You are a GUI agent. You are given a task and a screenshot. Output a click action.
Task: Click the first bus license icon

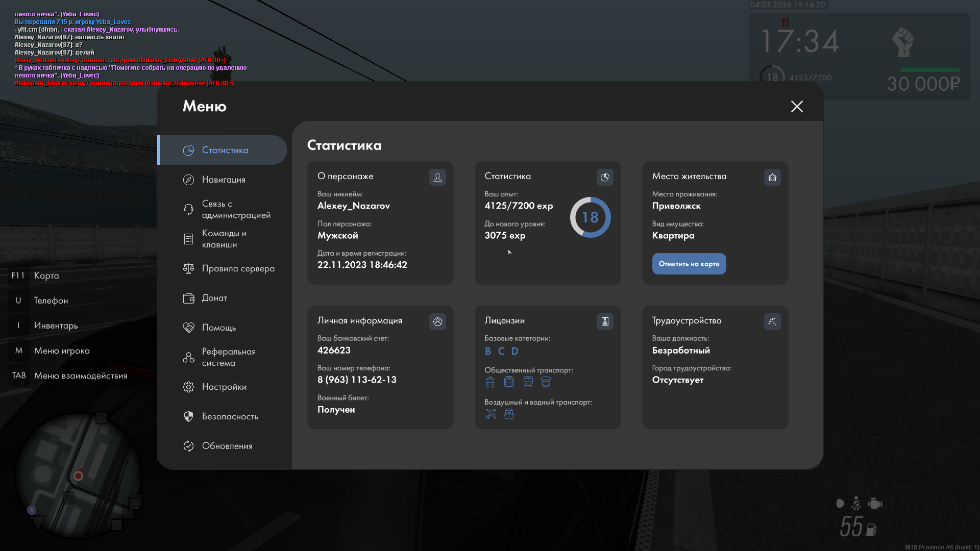(x=490, y=382)
